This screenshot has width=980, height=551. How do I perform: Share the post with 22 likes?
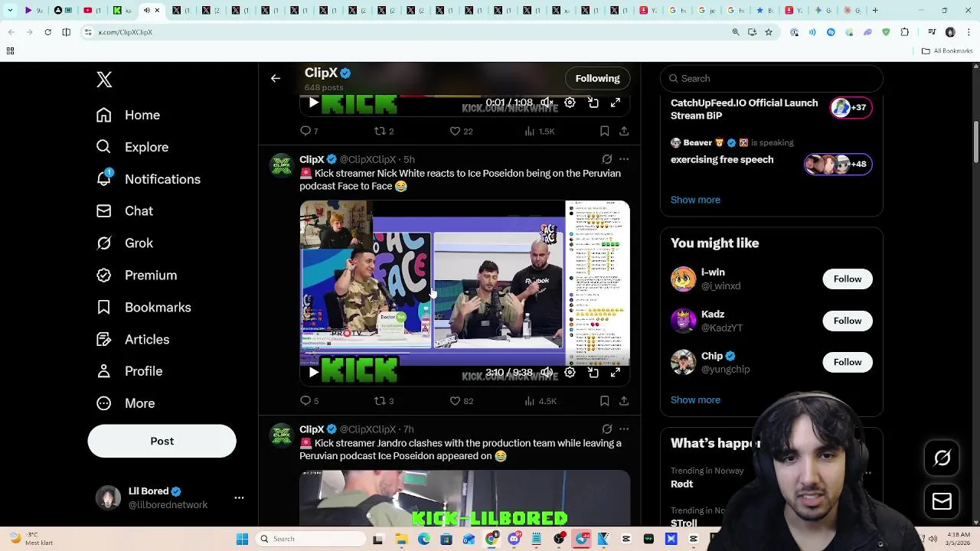click(x=624, y=131)
